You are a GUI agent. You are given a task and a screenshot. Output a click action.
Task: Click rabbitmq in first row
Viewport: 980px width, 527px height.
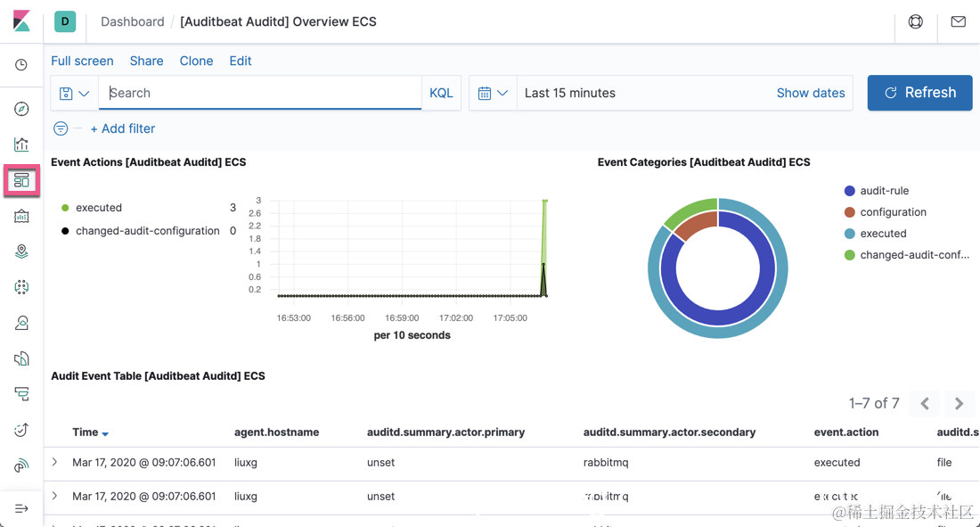pyautogui.click(x=606, y=463)
